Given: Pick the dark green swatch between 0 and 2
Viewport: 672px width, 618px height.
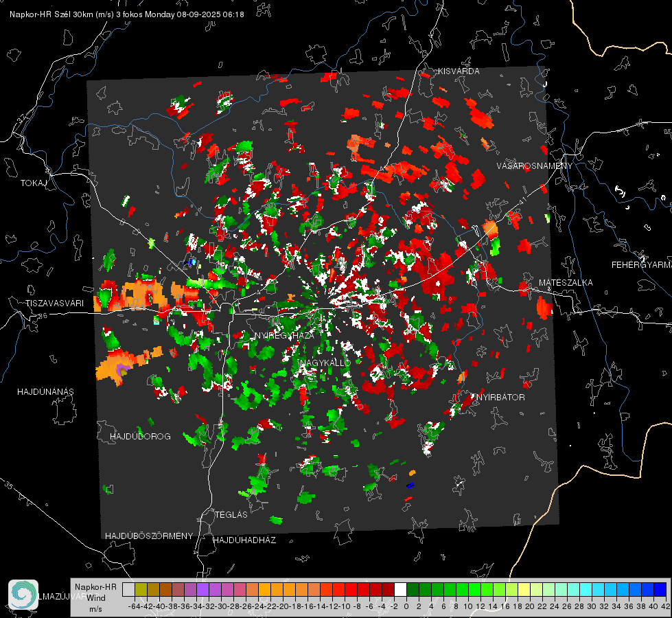Looking at the screenshot, I should tap(413, 589).
